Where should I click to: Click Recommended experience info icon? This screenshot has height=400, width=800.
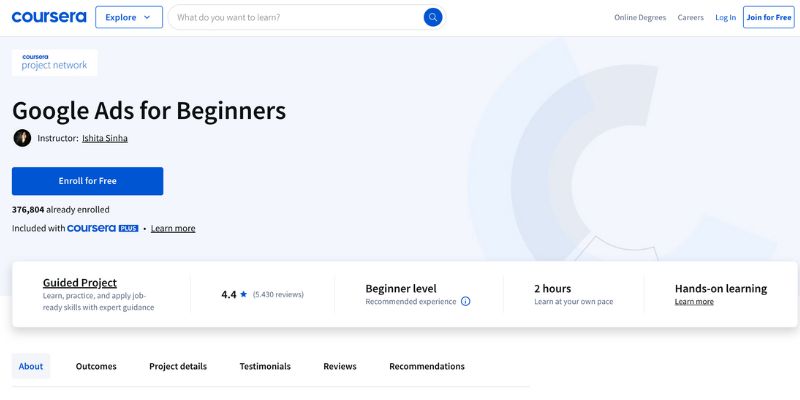point(465,301)
